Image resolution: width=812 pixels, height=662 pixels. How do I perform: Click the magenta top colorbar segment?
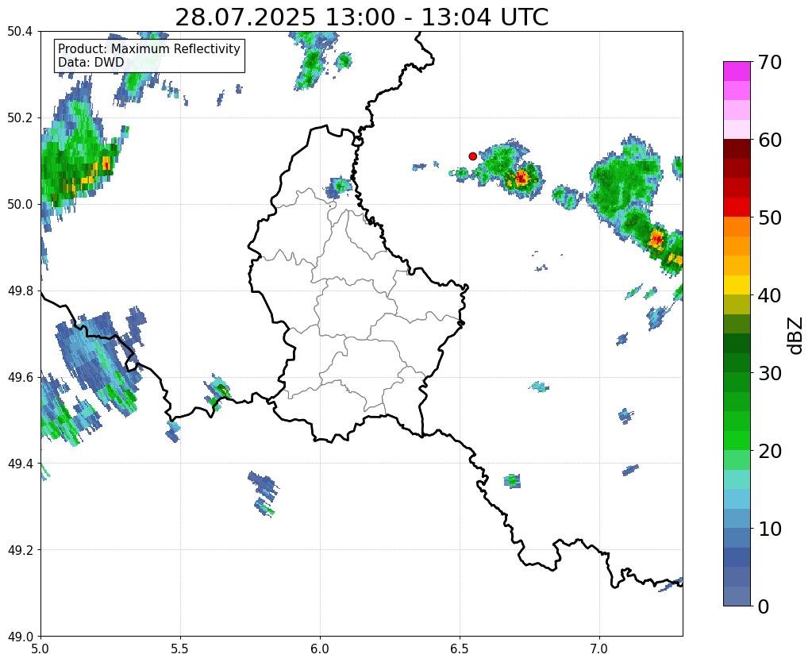[x=737, y=71]
